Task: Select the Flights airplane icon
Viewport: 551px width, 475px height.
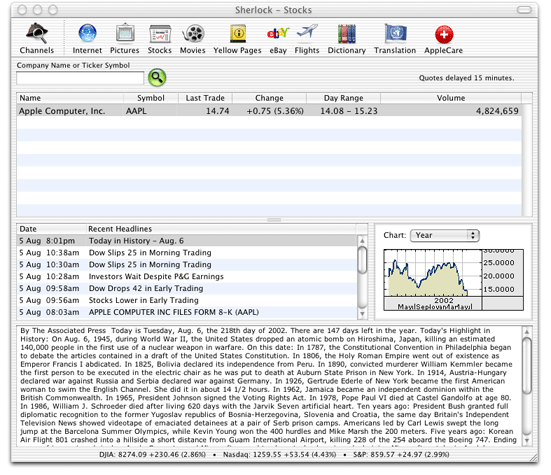Action: (307, 33)
